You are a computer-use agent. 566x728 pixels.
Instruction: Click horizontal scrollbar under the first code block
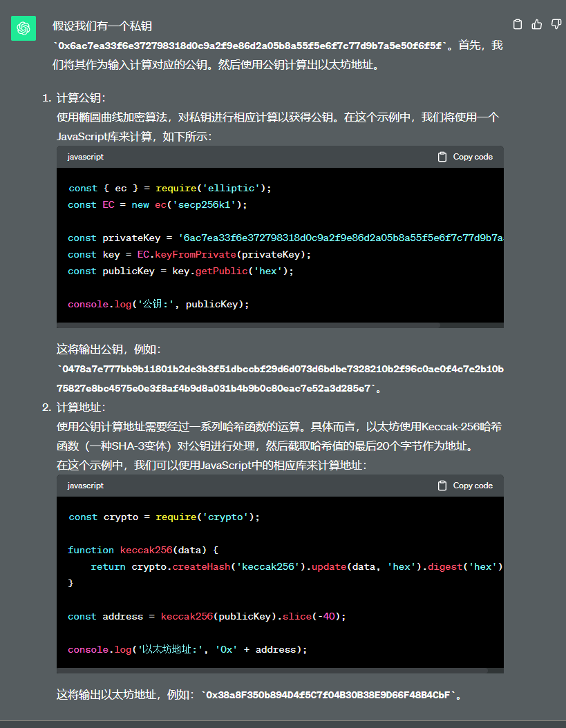(270, 324)
